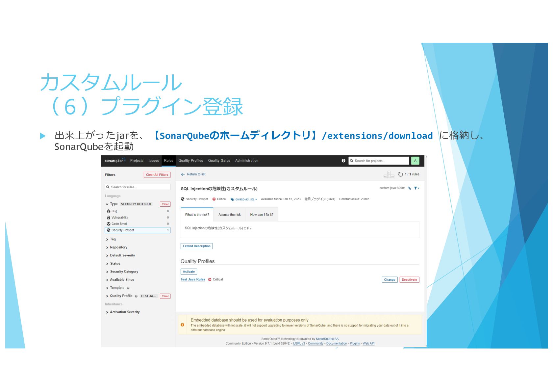Click the back arrow beside Return to list
Viewport: 554px width, 392px height.
pos(183,174)
